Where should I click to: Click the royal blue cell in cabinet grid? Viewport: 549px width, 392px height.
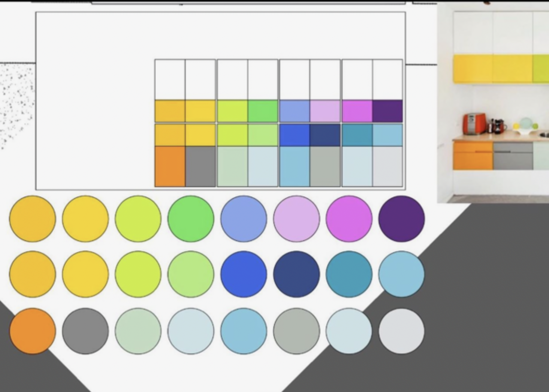pyautogui.click(x=294, y=135)
